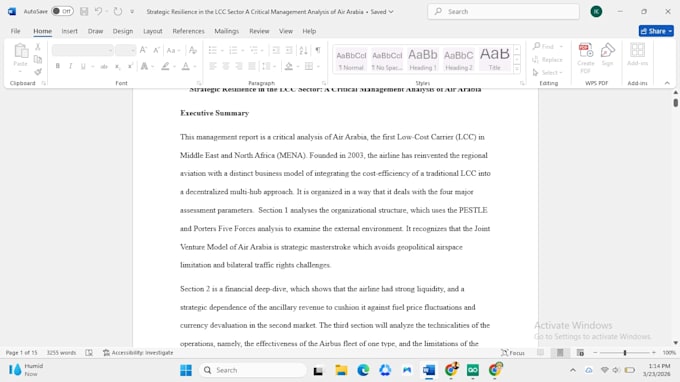Click the Format Painter brush icon
680x382 pixels.
(38, 72)
